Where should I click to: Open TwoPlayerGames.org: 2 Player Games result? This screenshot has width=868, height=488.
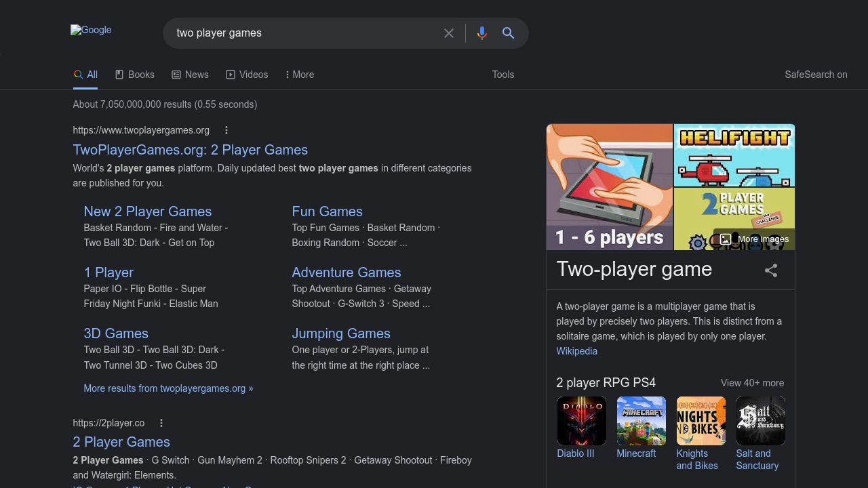coord(191,150)
